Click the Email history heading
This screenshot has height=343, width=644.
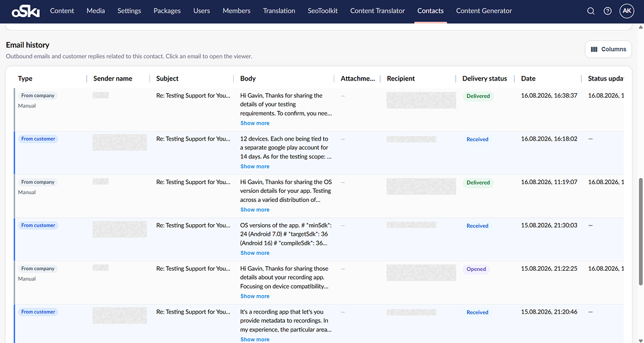point(27,45)
